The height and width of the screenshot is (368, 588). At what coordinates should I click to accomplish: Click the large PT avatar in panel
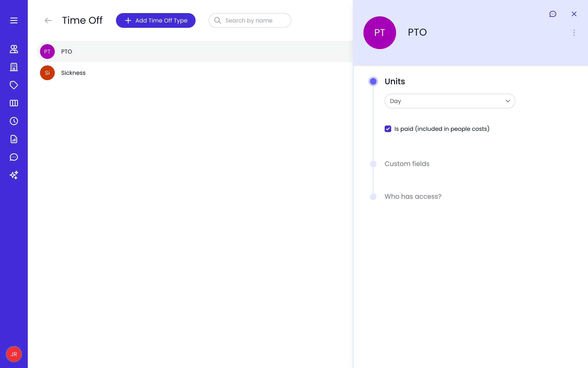tap(380, 33)
